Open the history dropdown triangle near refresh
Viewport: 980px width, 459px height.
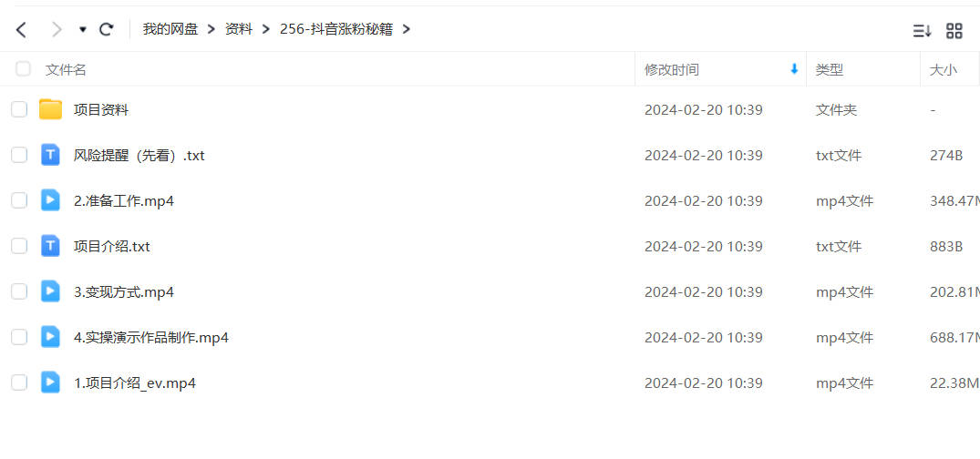82,29
